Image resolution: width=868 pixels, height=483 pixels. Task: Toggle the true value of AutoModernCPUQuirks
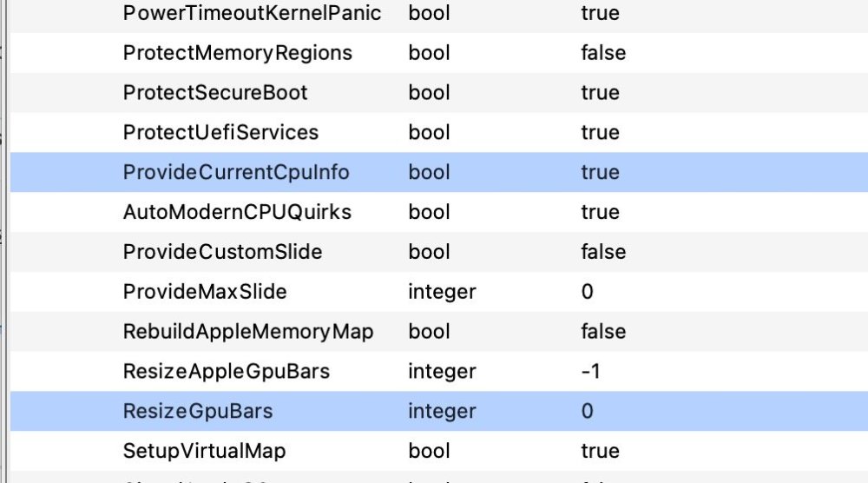(600, 212)
